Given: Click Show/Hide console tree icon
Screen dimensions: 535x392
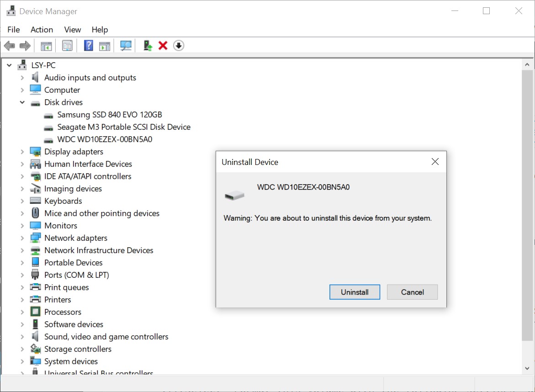Looking at the screenshot, I should coord(46,46).
